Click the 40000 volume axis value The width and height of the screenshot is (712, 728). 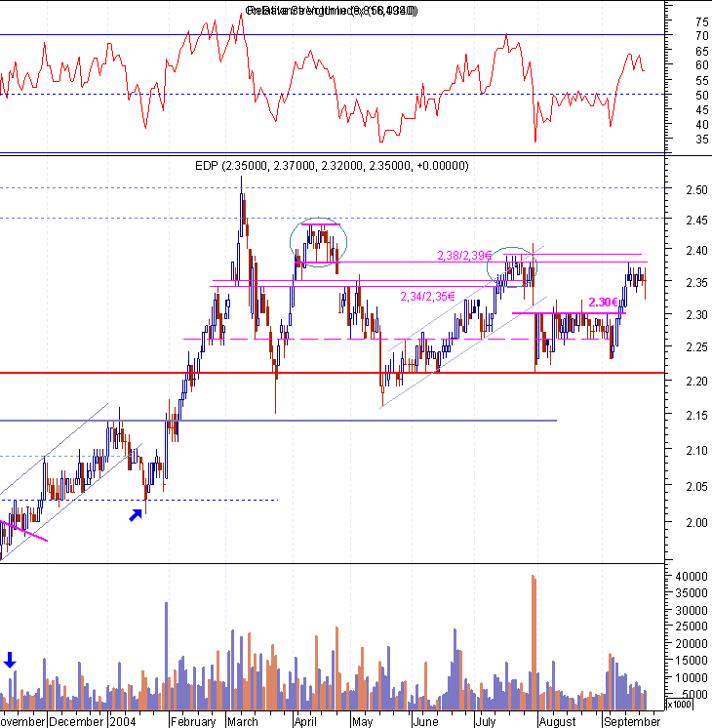coord(692,576)
